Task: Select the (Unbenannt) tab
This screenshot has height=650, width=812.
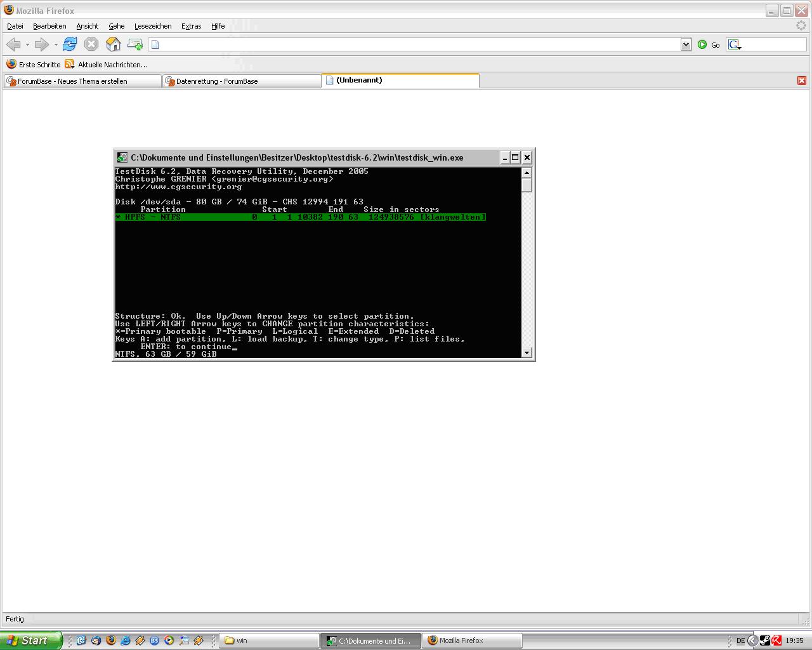Action: 400,81
